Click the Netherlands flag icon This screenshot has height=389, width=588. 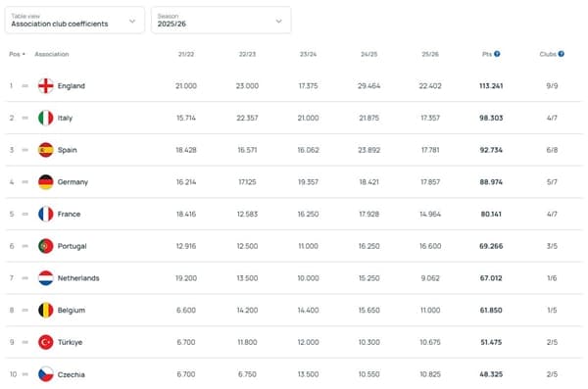tap(46, 278)
